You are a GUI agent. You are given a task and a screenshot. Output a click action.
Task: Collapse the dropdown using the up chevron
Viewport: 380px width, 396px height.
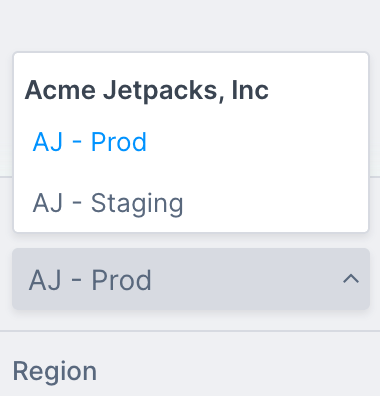point(351,279)
